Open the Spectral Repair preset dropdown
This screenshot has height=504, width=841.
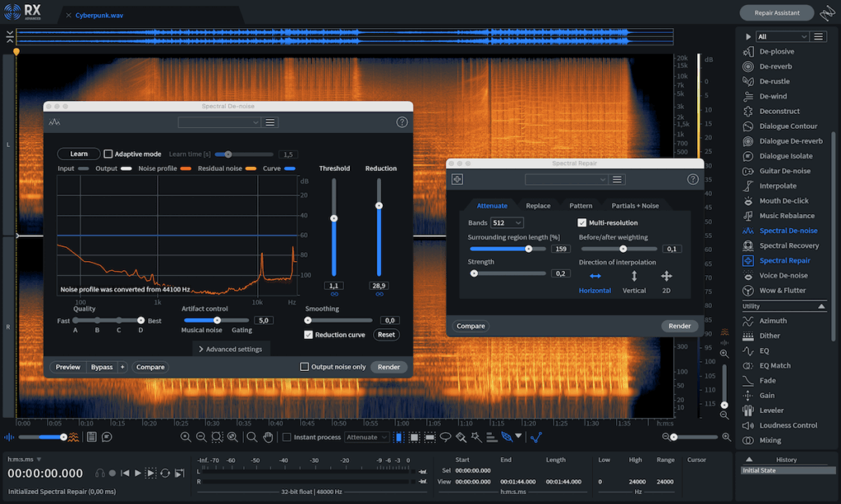[566, 180]
